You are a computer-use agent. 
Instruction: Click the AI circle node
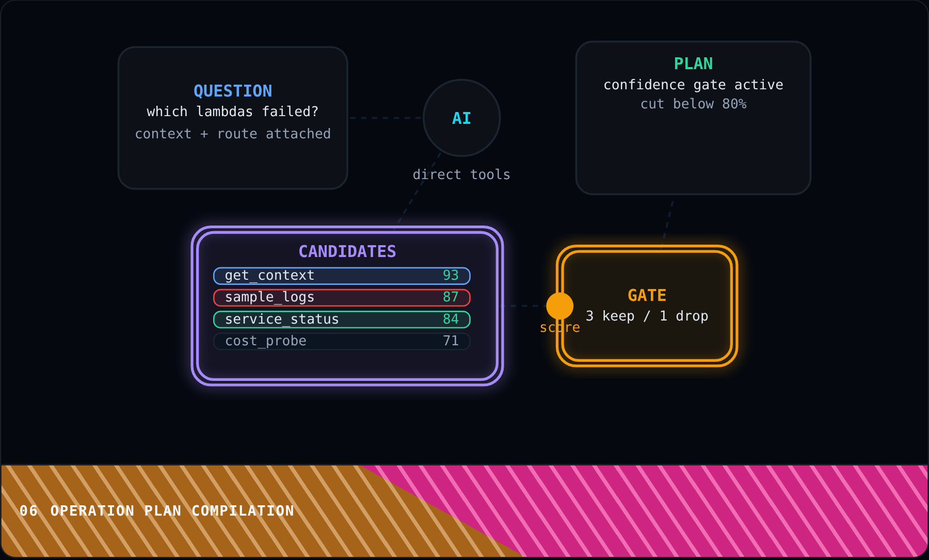click(x=461, y=118)
